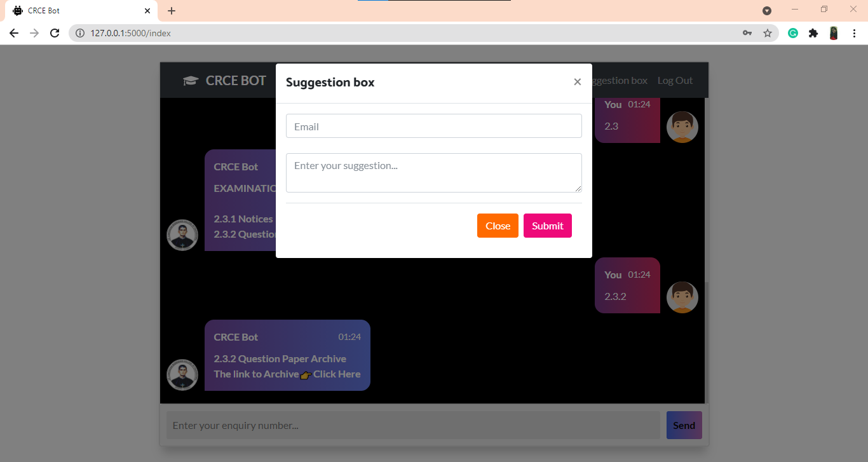This screenshot has height=462, width=868.
Task: Click the Email input field
Action: pyautogui.click(x=434, y=126)
